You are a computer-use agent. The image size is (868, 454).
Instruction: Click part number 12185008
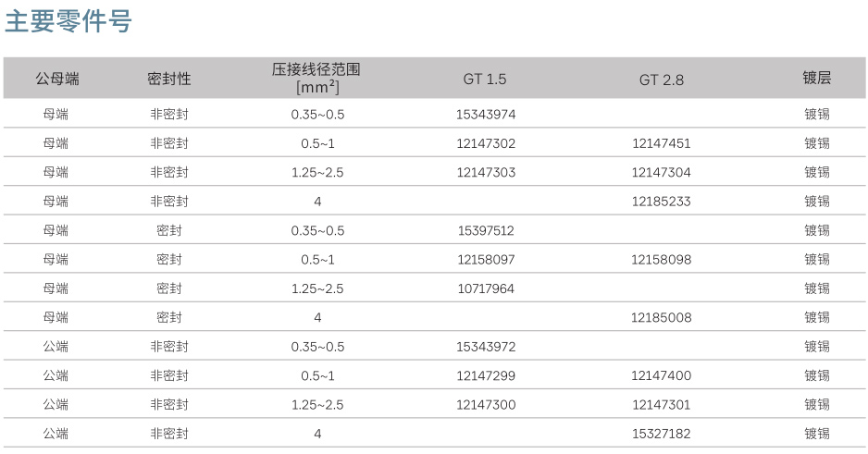[x=661, y=318]
